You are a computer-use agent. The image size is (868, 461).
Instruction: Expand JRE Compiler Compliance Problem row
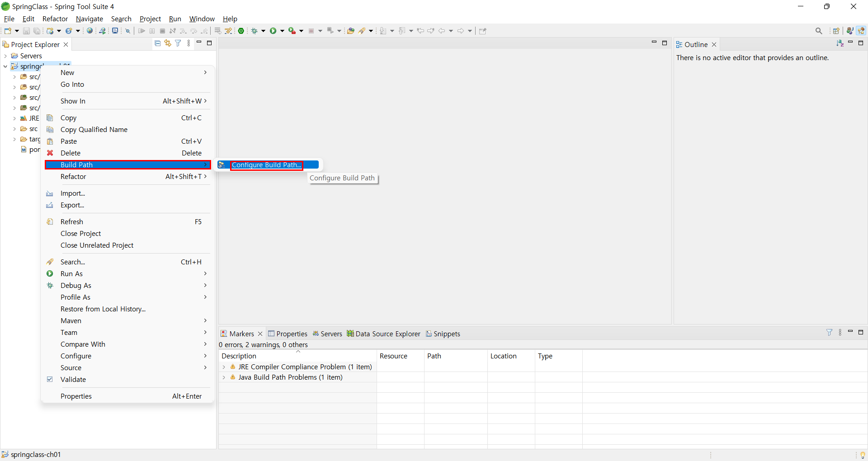pyautogui.click(x=224, y=367)
